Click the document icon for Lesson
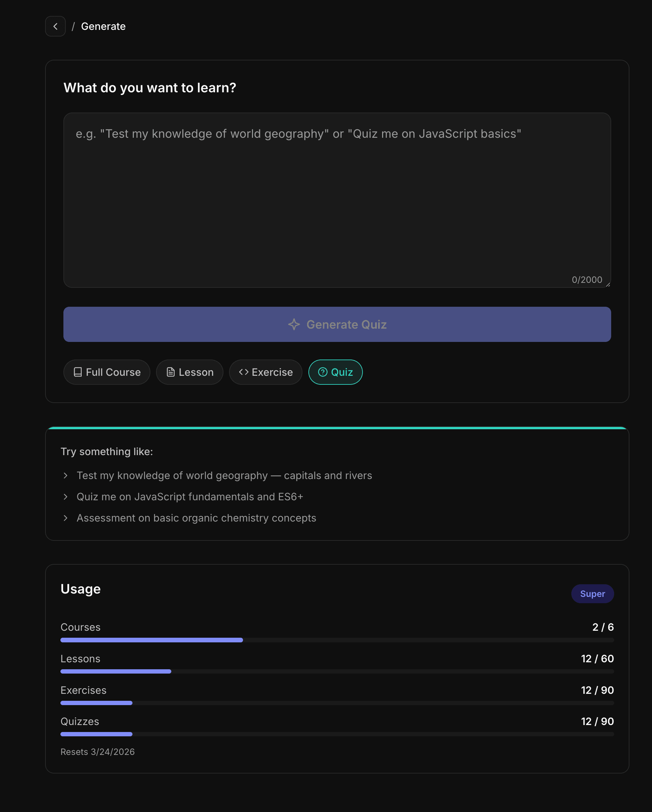 coord(171,372)
